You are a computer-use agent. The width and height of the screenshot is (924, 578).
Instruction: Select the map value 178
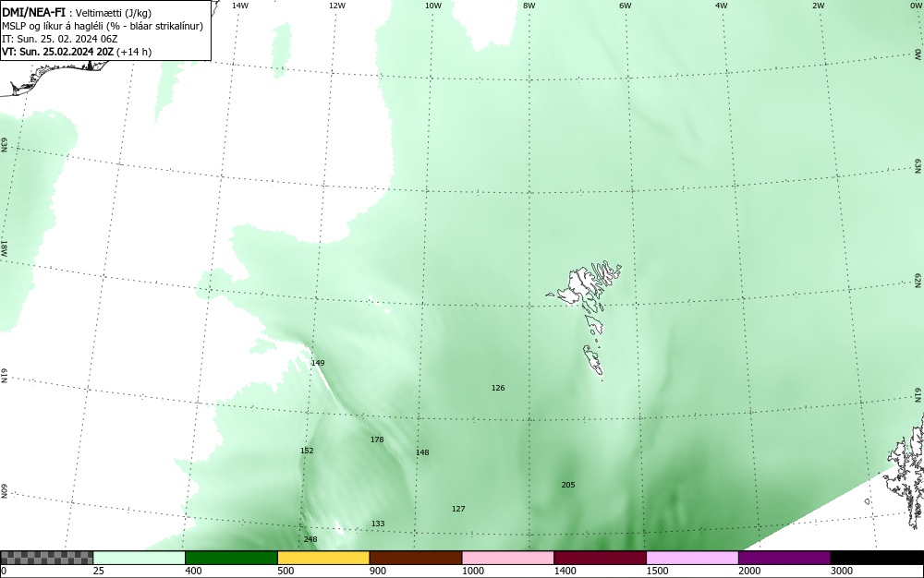(377, 440)
